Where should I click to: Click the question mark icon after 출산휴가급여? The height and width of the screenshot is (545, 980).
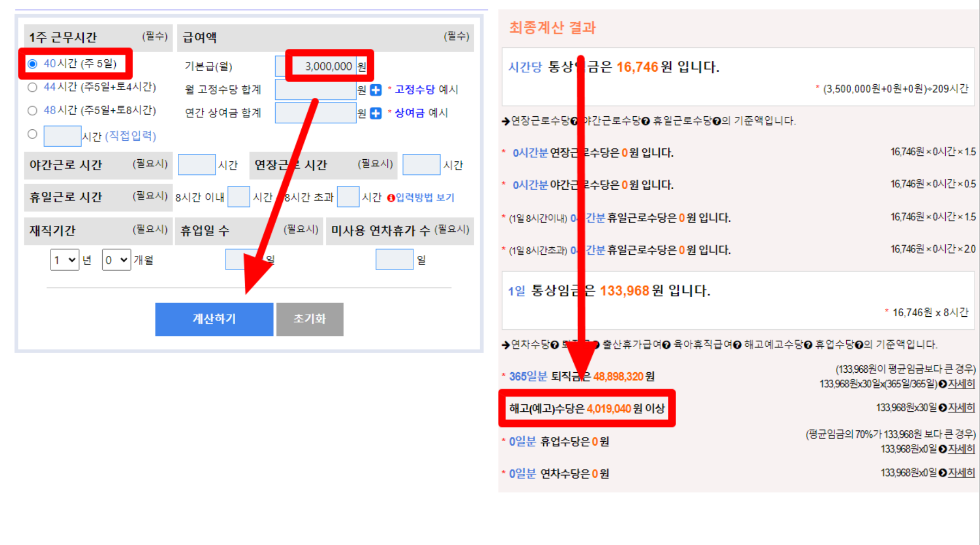(x=666, y=345)
